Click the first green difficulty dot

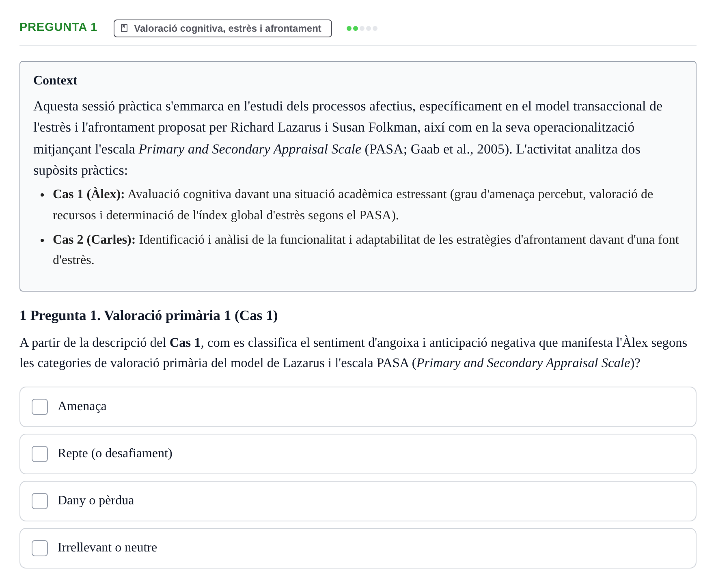[x=349, y=28]
